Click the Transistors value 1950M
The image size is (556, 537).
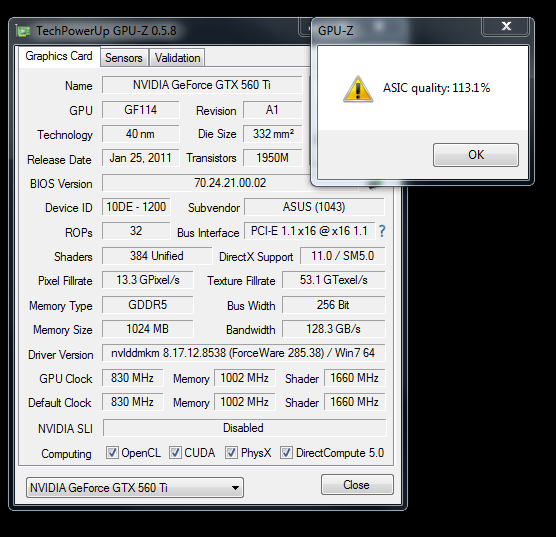[x=272, y=158]
